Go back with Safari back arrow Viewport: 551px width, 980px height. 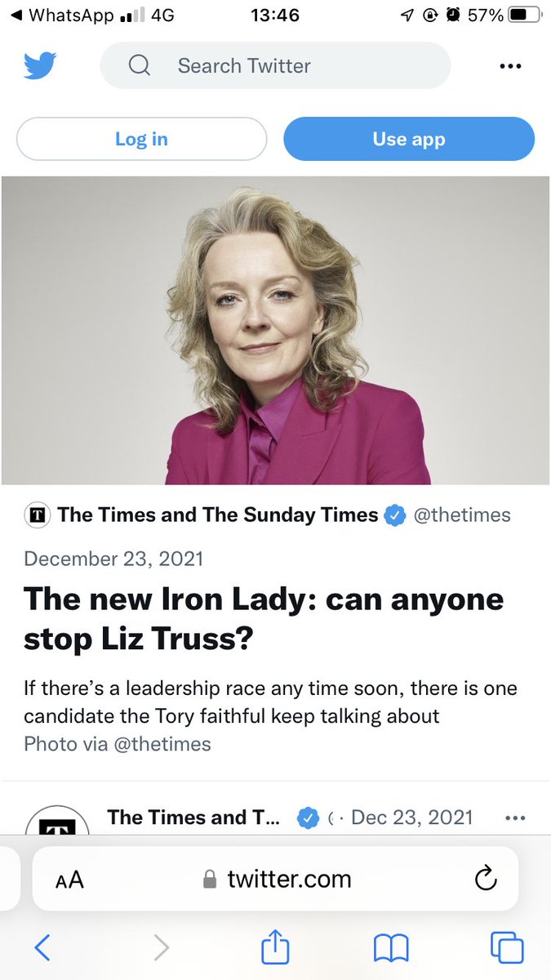click(x=42, y=947)
